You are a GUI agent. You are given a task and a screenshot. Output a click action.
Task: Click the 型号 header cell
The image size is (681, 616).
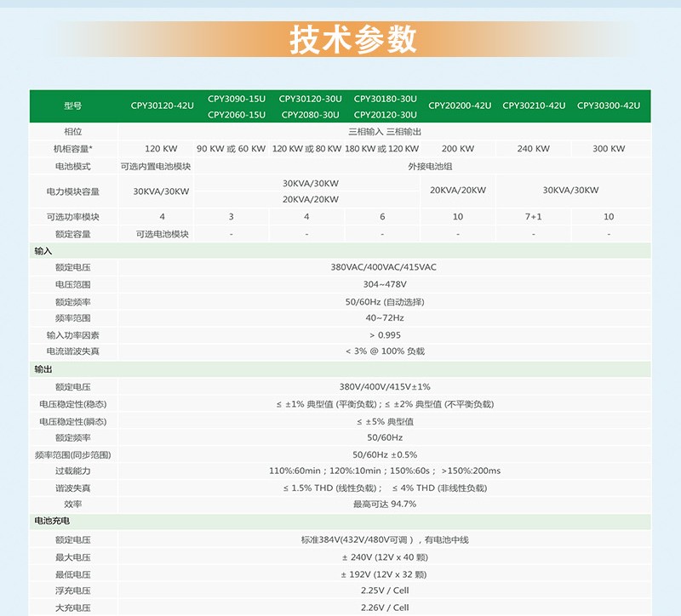(73, 106)
